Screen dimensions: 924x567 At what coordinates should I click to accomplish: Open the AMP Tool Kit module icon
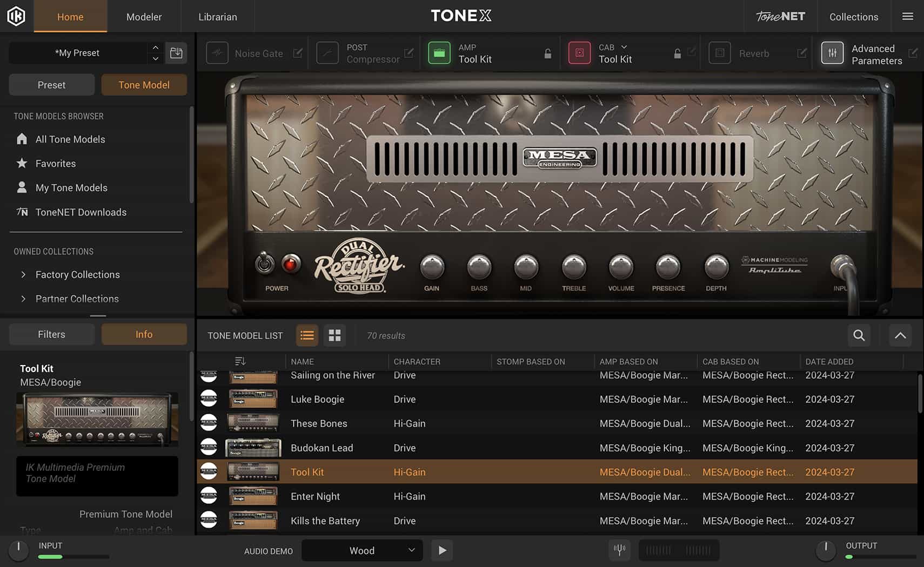[x=439, y=53]
